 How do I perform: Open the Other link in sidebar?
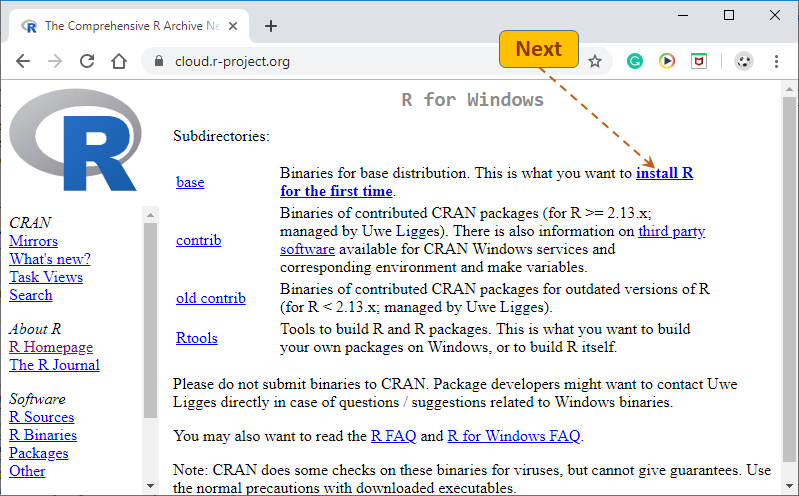[x=28, y=471]
